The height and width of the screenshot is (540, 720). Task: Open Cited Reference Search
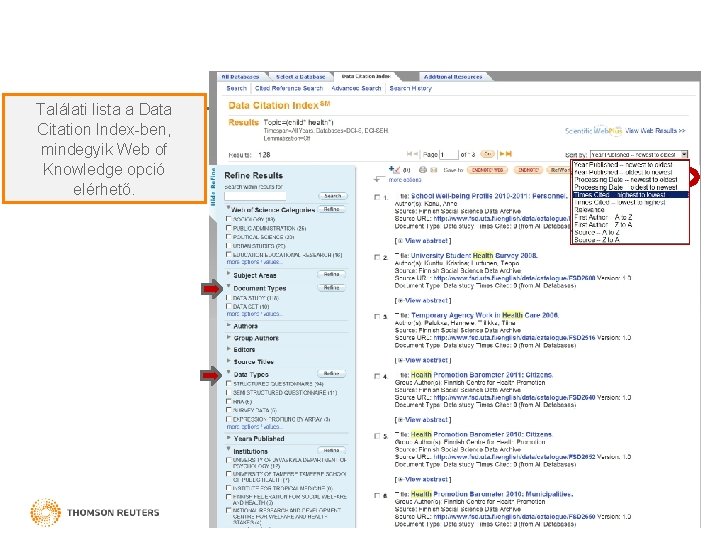pos(289,88)
